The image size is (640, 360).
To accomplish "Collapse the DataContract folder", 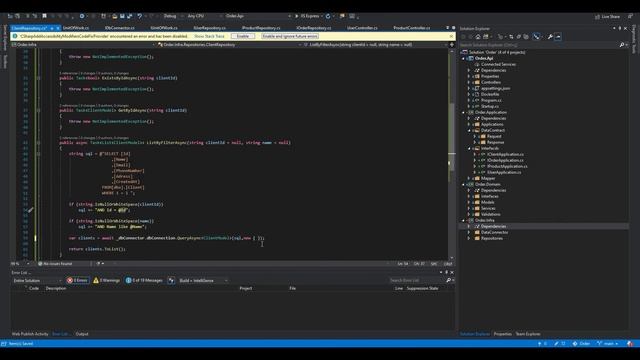I will click(x=469, y=130).
